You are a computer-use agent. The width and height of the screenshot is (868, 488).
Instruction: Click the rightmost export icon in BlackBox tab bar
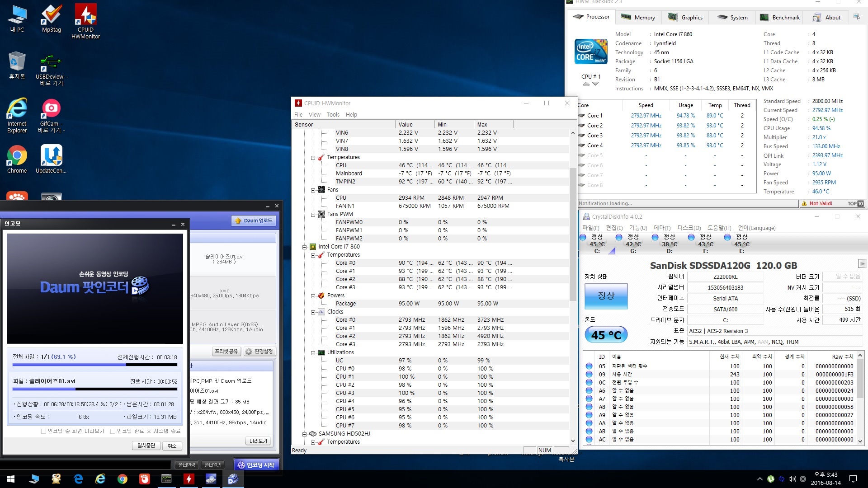click(x=856, y=17)
